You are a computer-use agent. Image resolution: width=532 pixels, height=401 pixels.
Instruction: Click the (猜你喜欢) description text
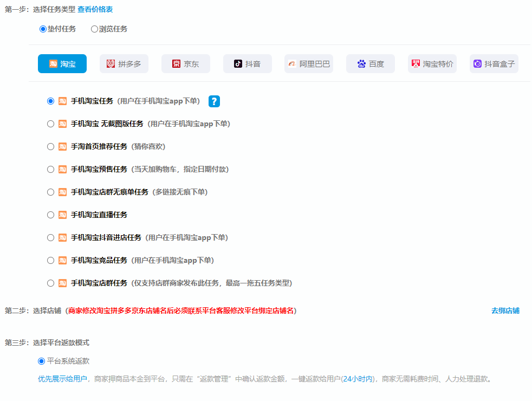(x=148, y=146)
